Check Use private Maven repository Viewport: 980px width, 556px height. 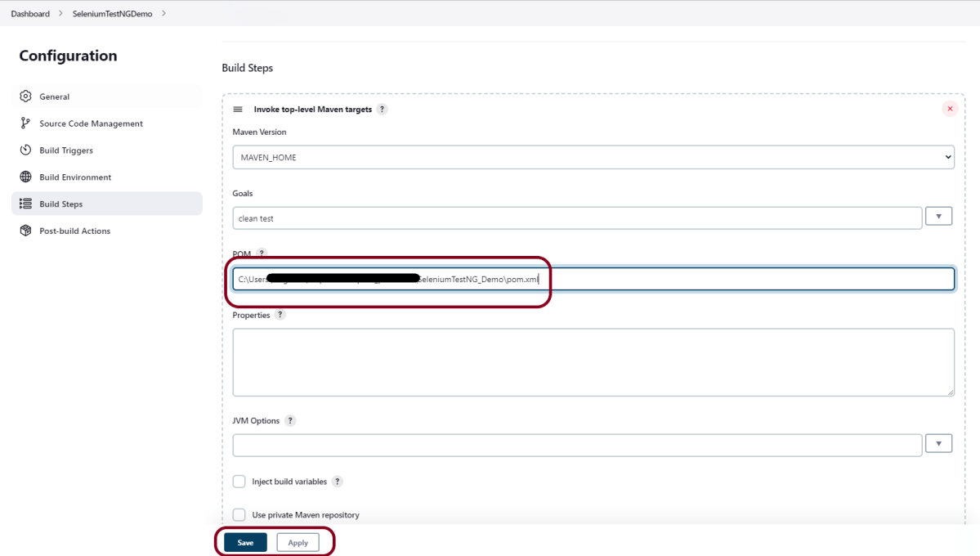239,515
